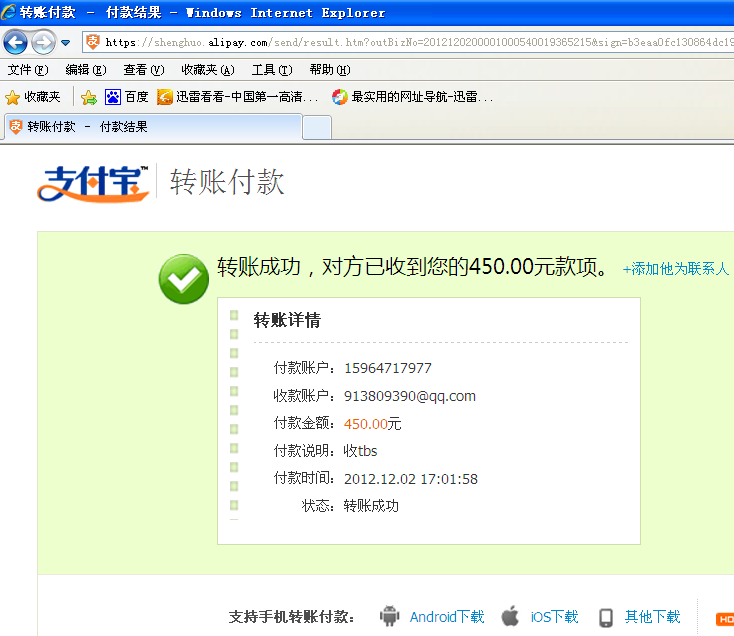Click the 支付宝 Alipay logo
The image size is (734, 636).
(93, 183)
